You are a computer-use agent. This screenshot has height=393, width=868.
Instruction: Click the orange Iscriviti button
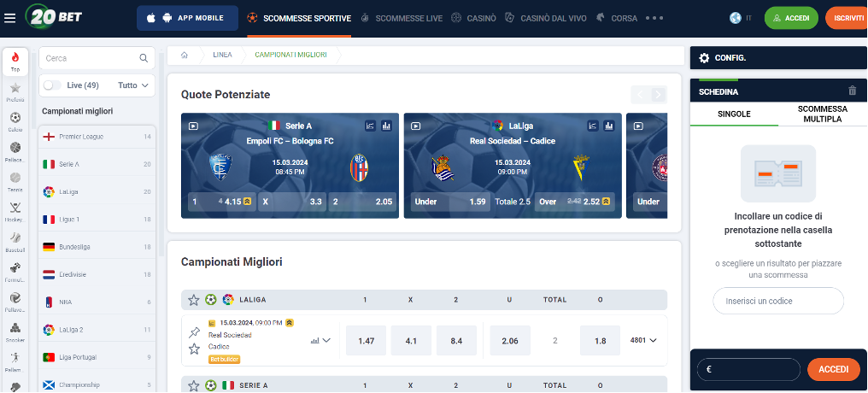[x=847, y=18]
